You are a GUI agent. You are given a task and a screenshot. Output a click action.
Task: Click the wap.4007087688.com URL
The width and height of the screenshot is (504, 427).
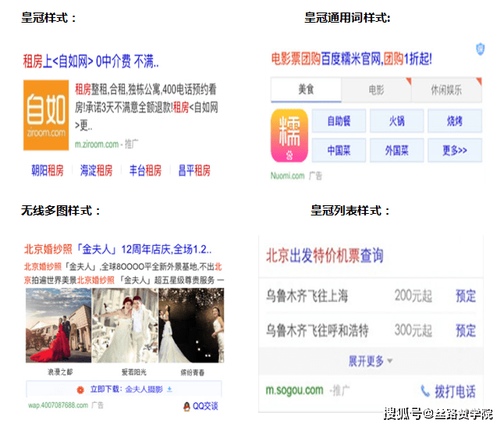tap(58, 405)
